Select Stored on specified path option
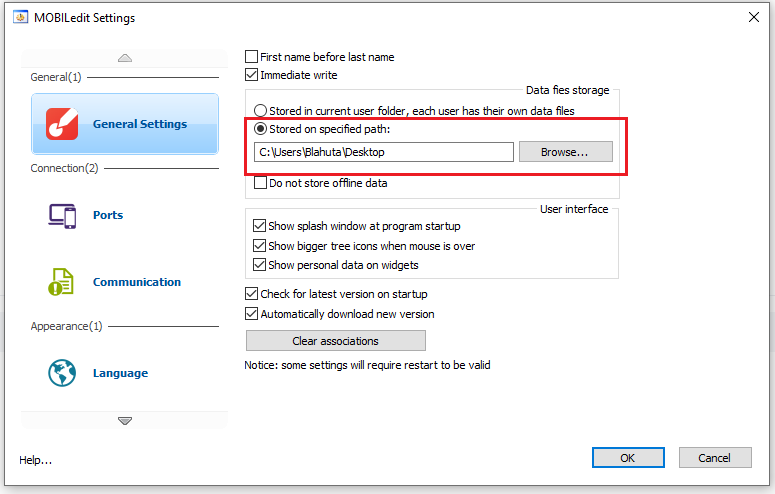Viewport: 775px width, 494px height. [261, 129]
